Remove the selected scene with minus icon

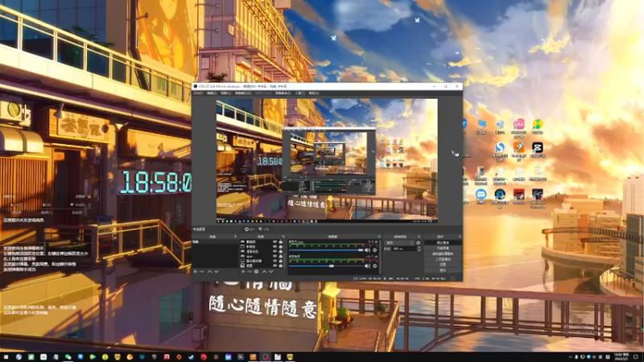pos(202,272)
